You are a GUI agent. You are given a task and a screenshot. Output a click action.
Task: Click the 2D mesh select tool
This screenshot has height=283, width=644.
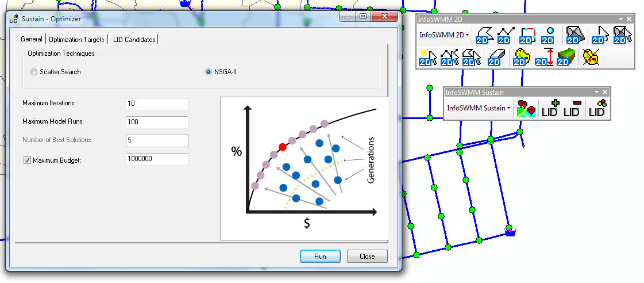[x=623, y=35]
